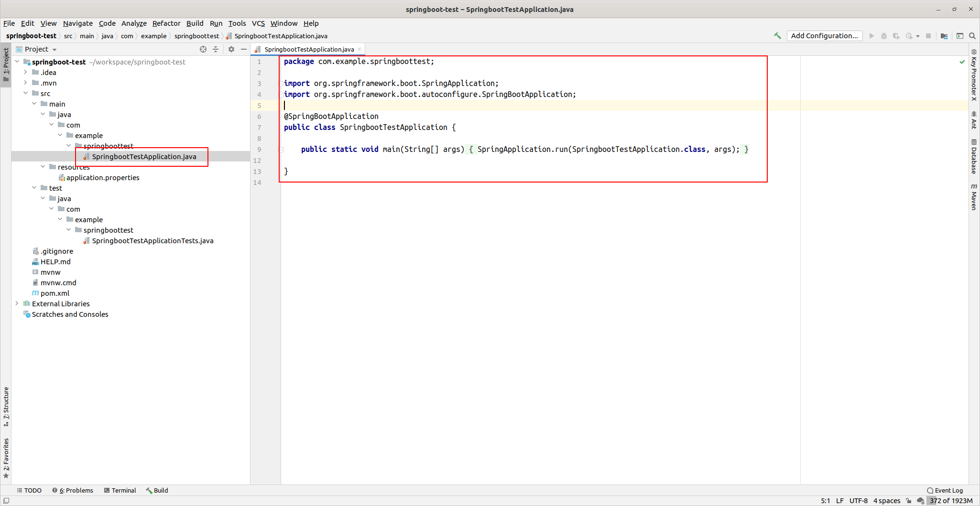Expand the External Libraries node
The height and width of the screenshot is (506, 980).
pyautogui.click(x=17, y=303)
